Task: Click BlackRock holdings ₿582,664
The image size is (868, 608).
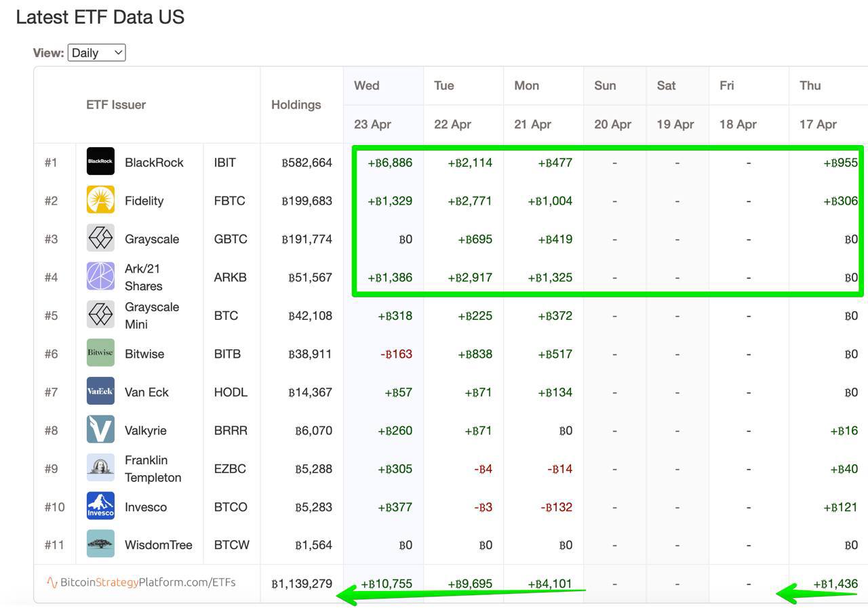Action: click(x=307, y=162)
